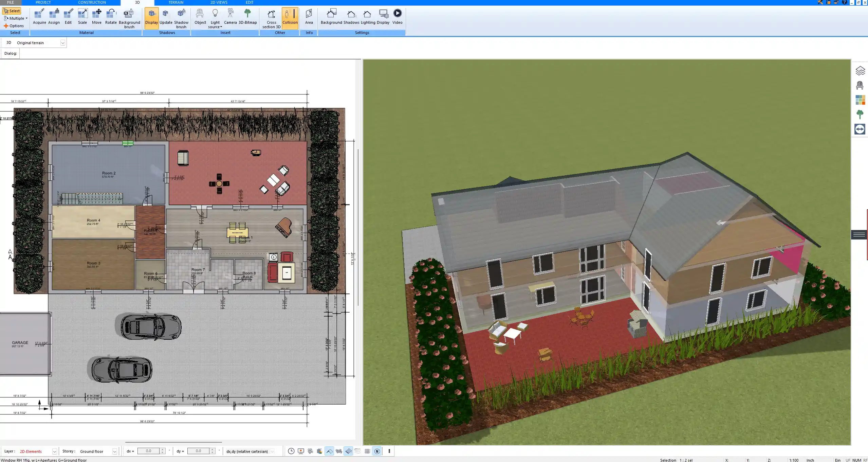Switch to the TERRAIN ribbon tab

click(176, 2)
